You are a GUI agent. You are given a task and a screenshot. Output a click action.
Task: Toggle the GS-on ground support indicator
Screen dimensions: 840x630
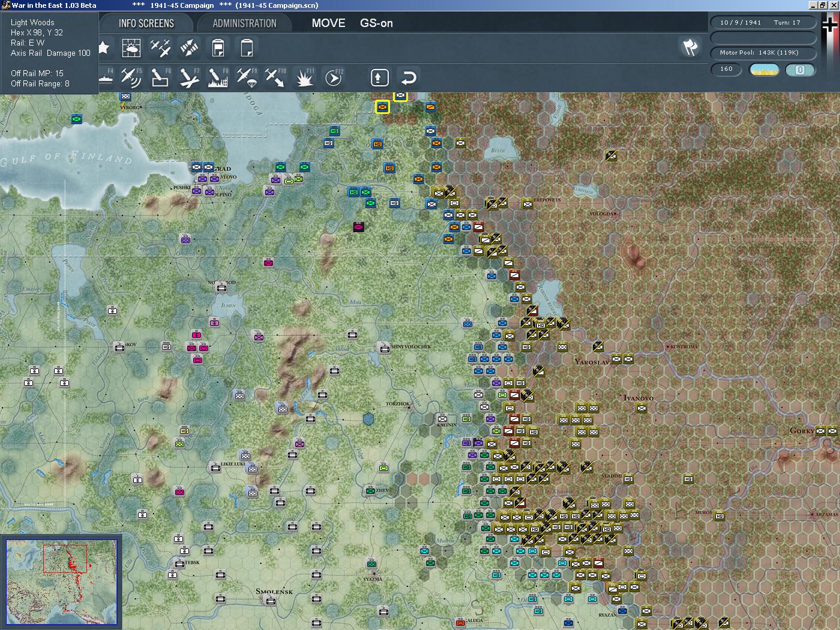376,23
